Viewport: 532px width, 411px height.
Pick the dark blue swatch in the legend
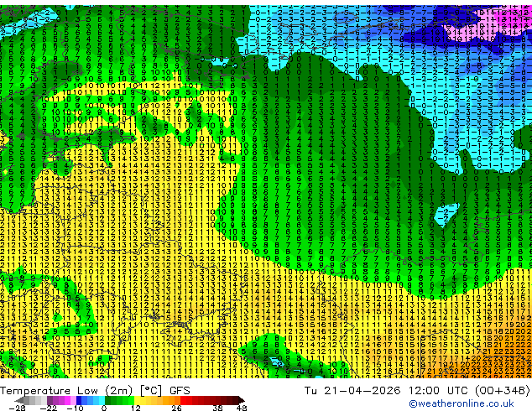[79, 400]
